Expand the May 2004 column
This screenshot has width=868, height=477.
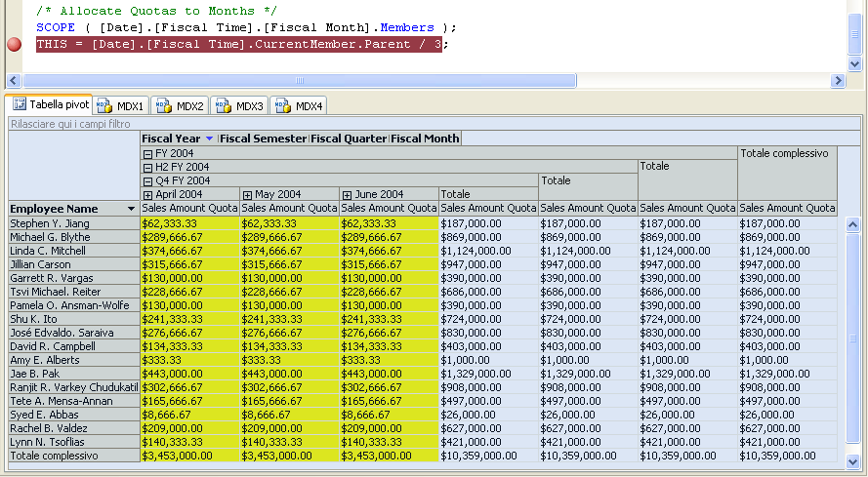pyautogui.click(x=248, y=195)
